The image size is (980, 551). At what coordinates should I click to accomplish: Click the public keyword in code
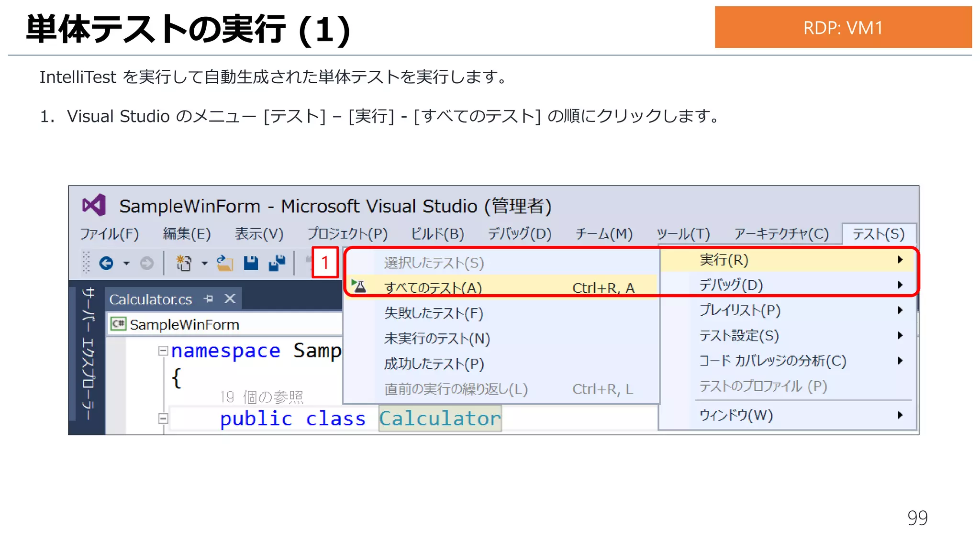point(256,419)
